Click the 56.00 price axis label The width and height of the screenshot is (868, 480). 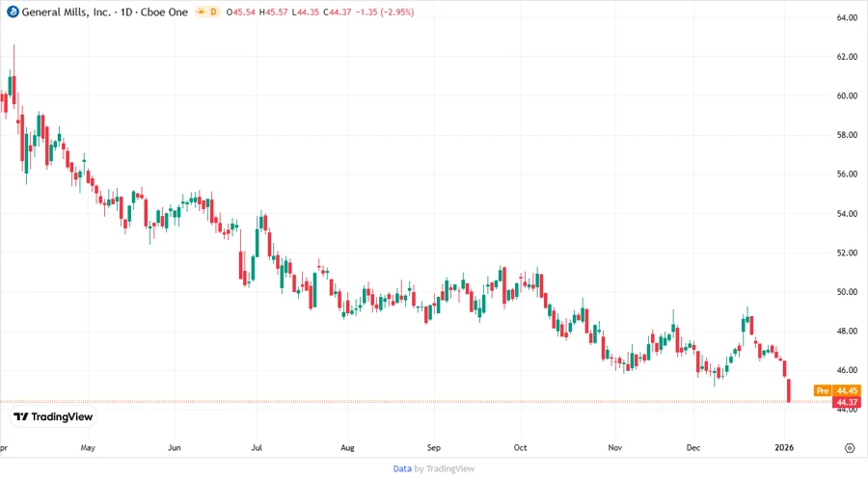tap(847, 174)
